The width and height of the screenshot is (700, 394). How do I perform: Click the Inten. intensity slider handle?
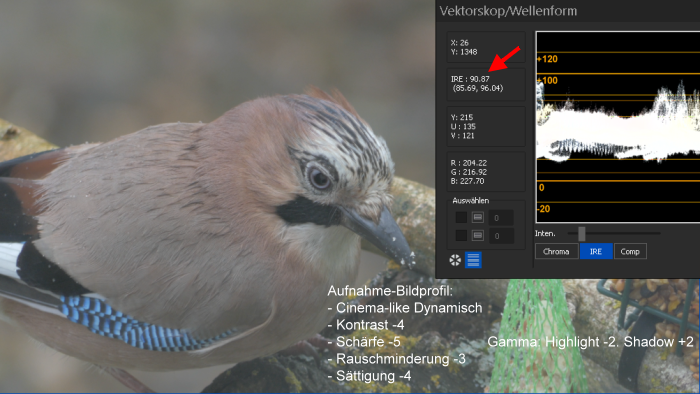581,233
